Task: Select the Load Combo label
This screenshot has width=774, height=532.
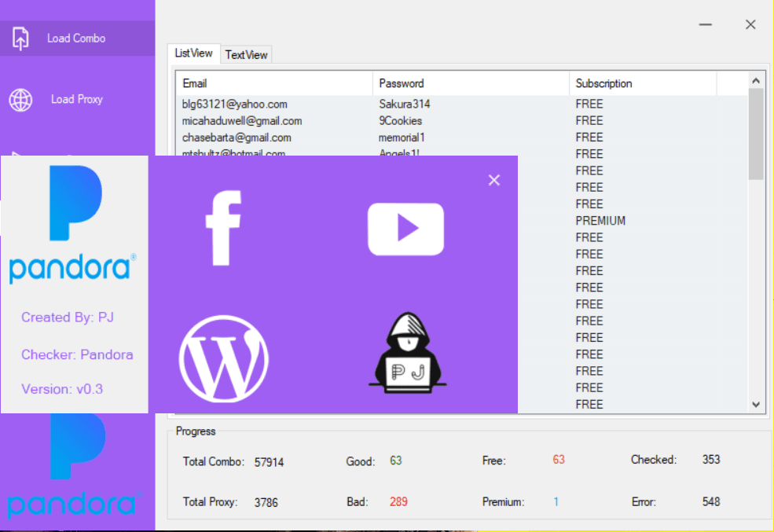Action: pos(76,38)
